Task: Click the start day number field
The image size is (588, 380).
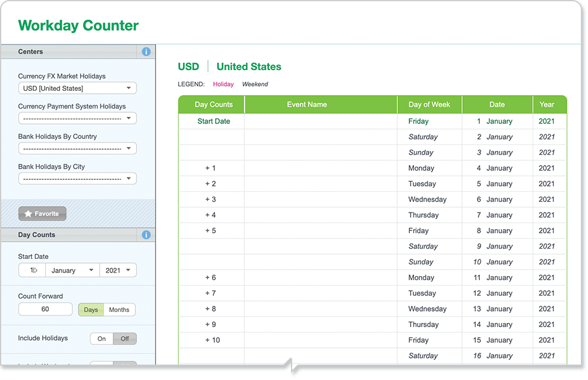Action: pos(32,270)
